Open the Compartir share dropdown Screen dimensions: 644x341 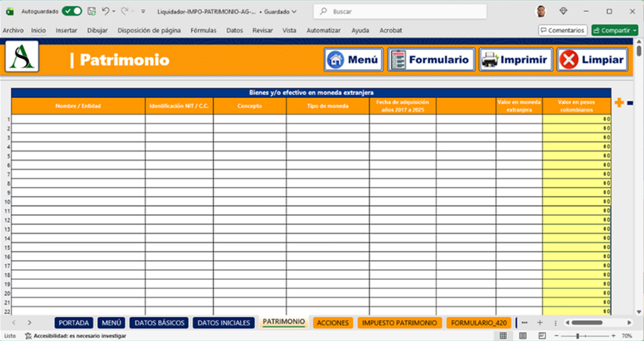615,30
